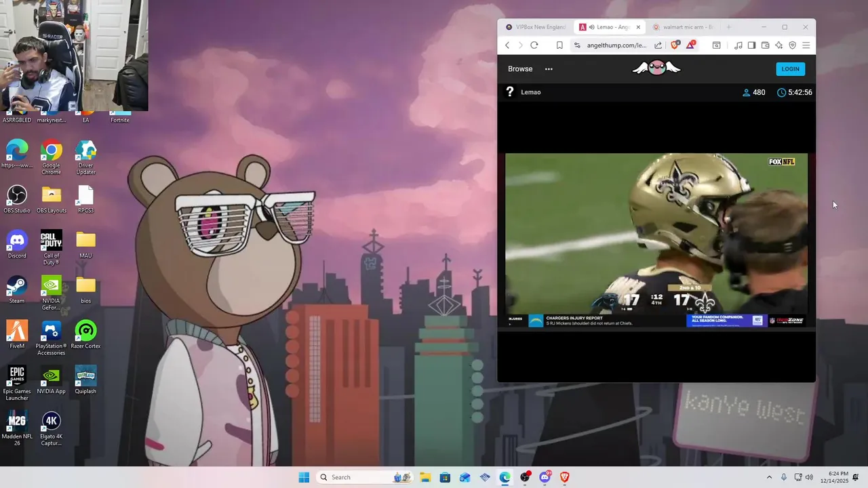The image size is (868, 488).
Task: Open the taskbar volume control
Action: (x=809, y=477)
